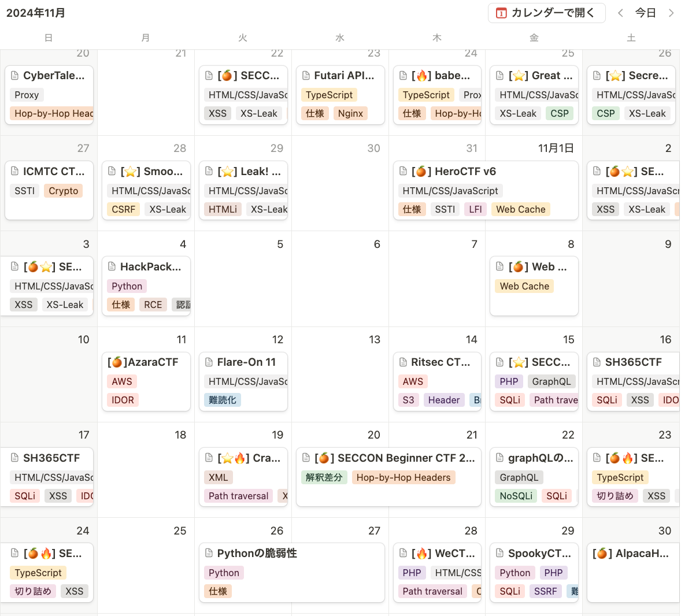Screen dimensions: 681x616
Task: Click the page icon on the Secre... card
Action: [597, 76]
